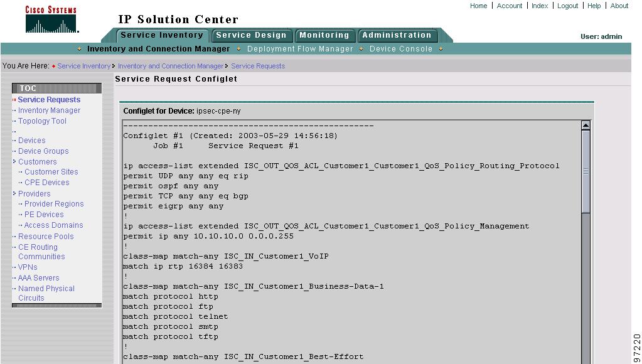Open Provider Regions in the TOC
Screen dimensions: 642x364
click(x=54, y=204)
